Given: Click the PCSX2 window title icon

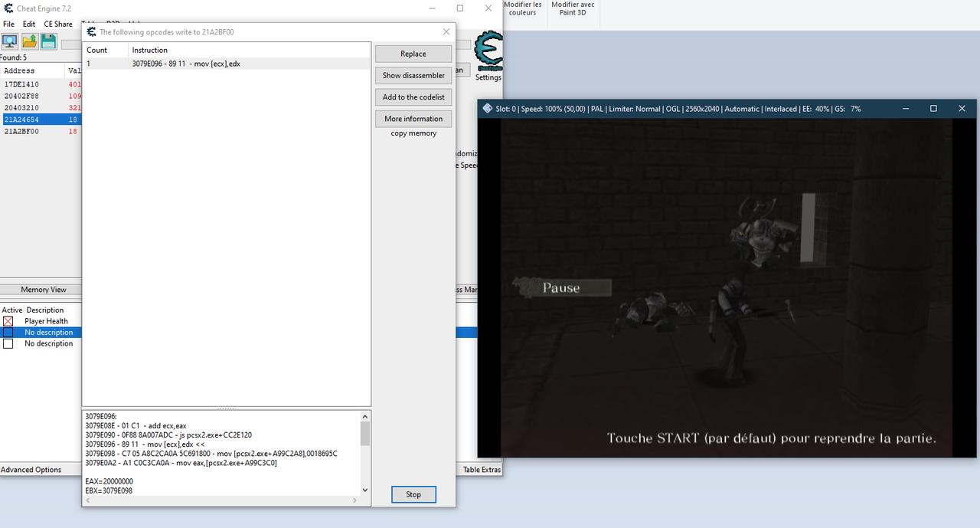Looking at the screenshot, I should click(x=487, y=109).
